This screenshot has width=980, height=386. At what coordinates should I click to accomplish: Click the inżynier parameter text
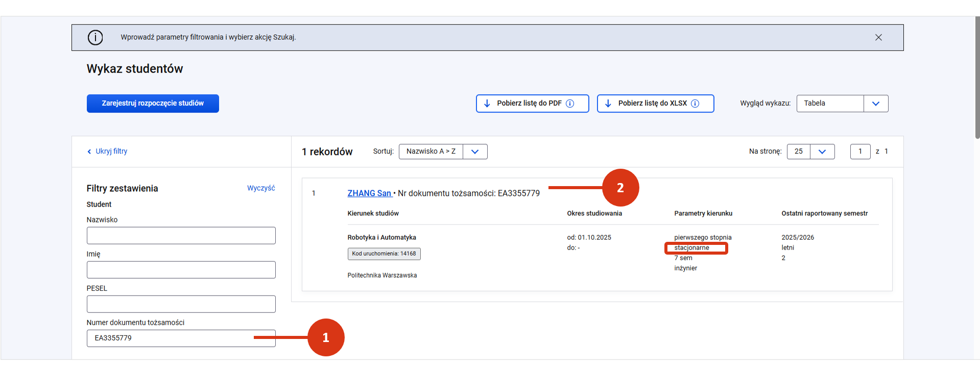[685, 268]
